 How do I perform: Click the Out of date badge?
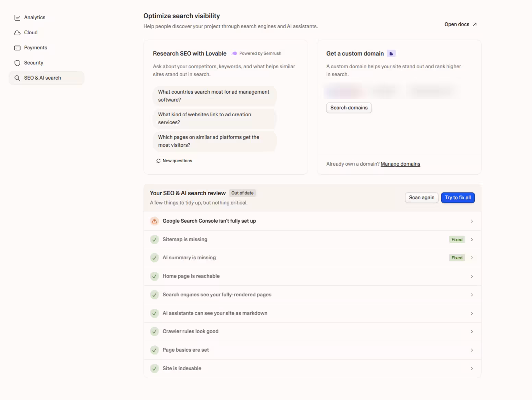pyautogui.click(x=242, y=193)
